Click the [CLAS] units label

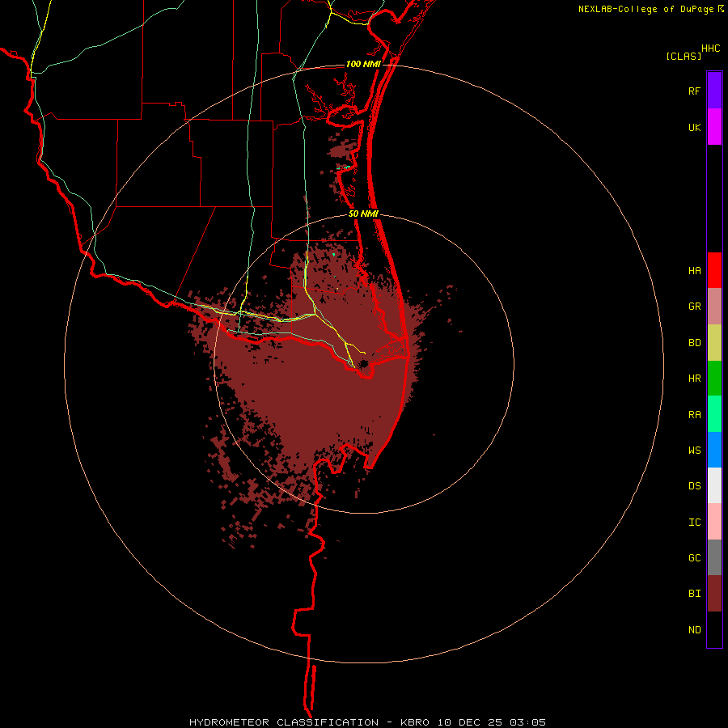(684, 56)
